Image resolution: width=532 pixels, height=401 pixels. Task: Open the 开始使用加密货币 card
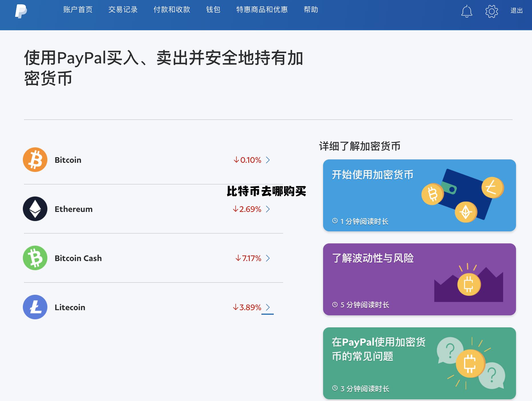tap(419, 195)
